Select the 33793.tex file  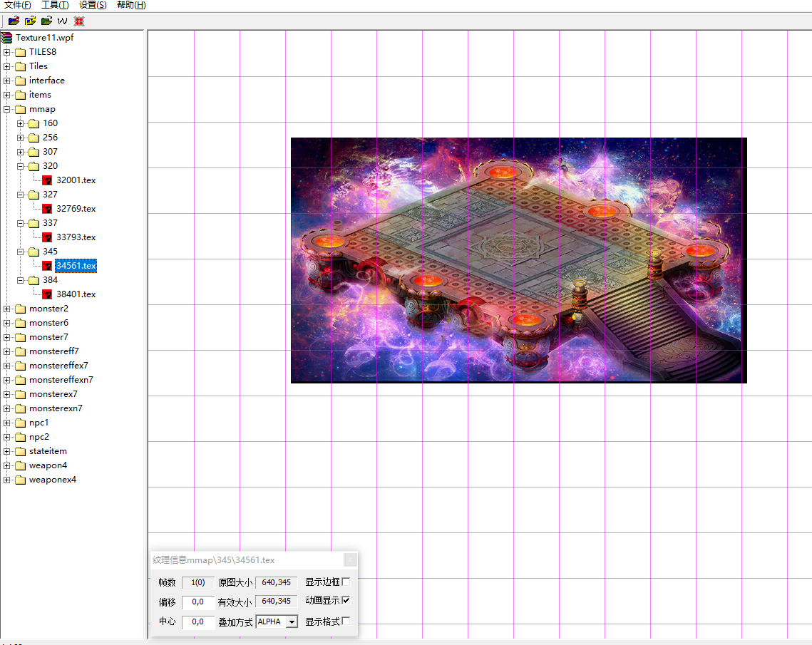tap(76, 237)
